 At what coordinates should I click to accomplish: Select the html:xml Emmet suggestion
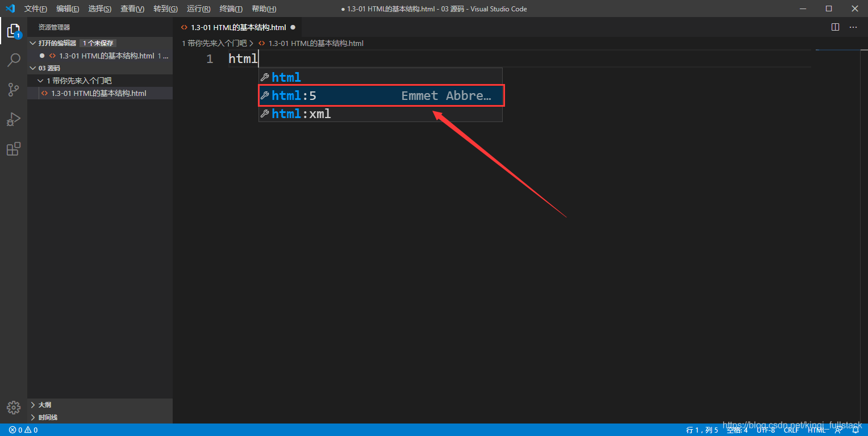click(381, 114)
